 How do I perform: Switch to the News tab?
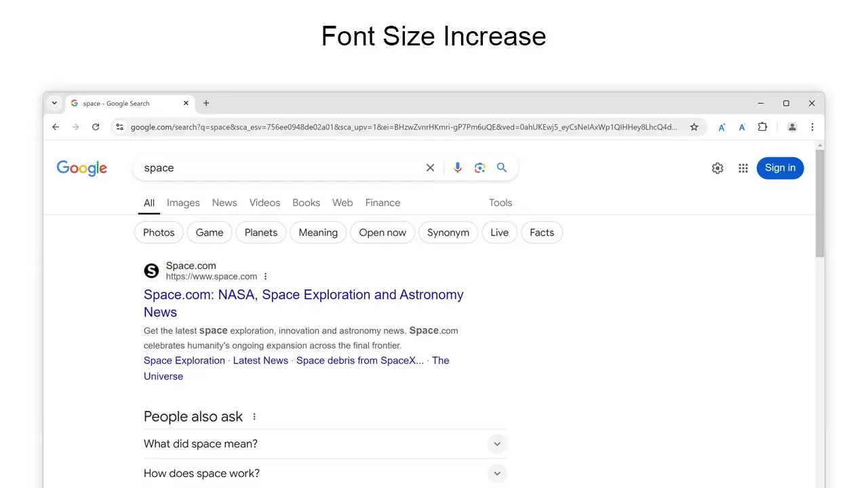(224, 203)
